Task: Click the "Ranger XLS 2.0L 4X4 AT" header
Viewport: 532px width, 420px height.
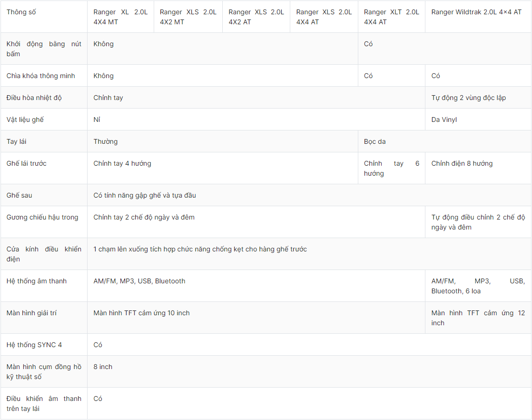Action: click(324, 17)
